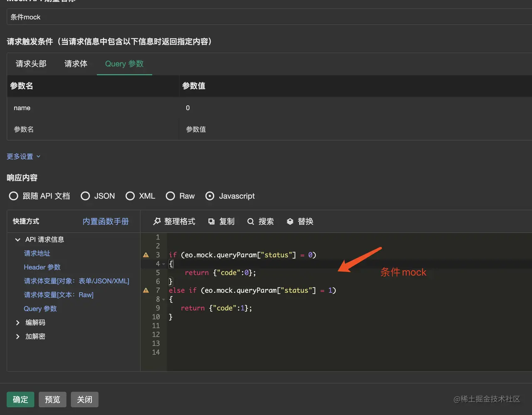
Task: Click the 替换 label in editor toolbar
Action: point(305,222)
